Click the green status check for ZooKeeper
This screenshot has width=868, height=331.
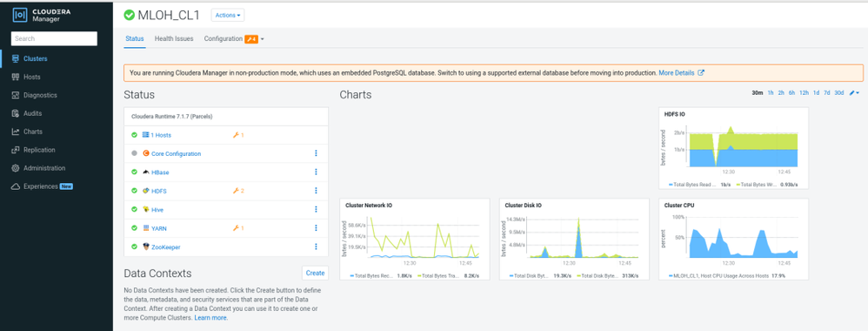tap(134, 247)
